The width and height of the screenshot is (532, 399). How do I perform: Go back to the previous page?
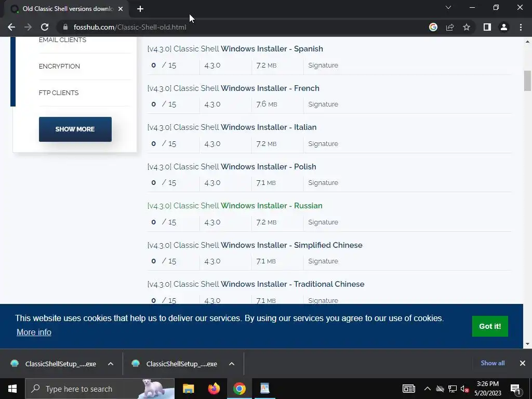[x=11, y=27]
